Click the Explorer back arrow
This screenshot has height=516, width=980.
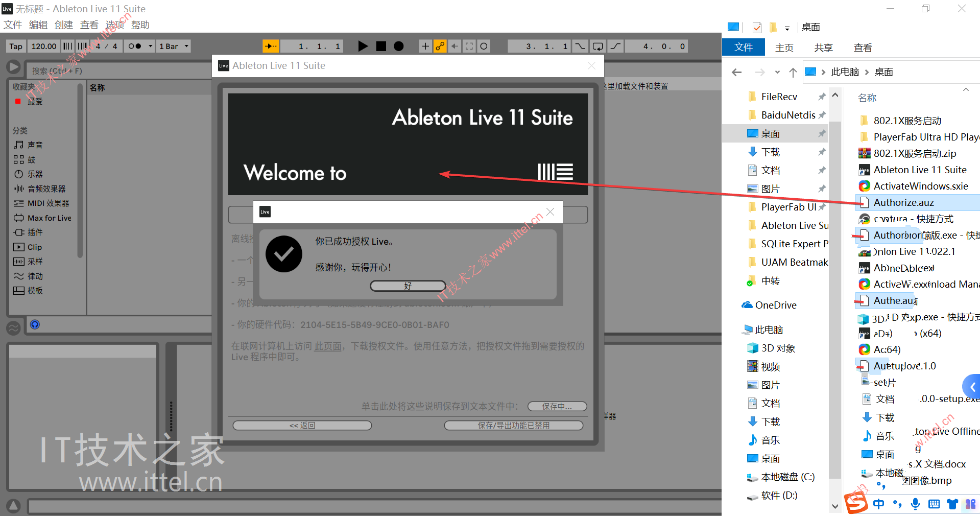point(736,72)
